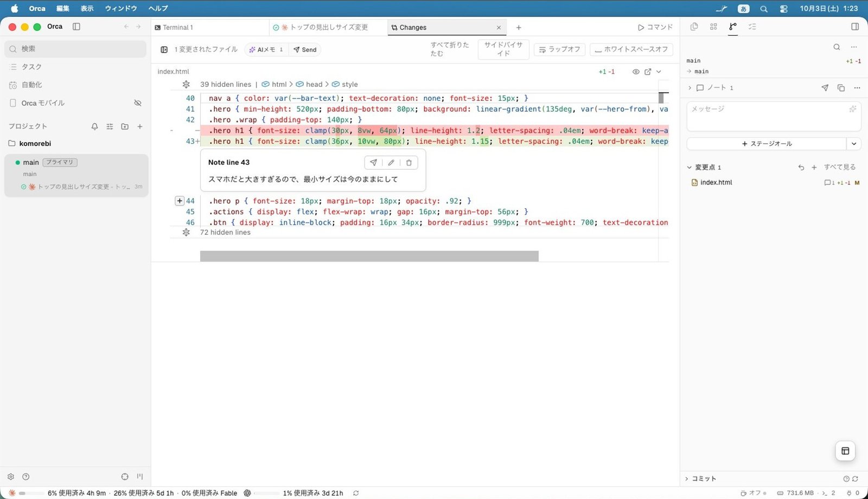Image resolution: width=868 pixels, height=499 pixels.
Task: Send notes with the paper plane icon
Action: pos(825,88)
